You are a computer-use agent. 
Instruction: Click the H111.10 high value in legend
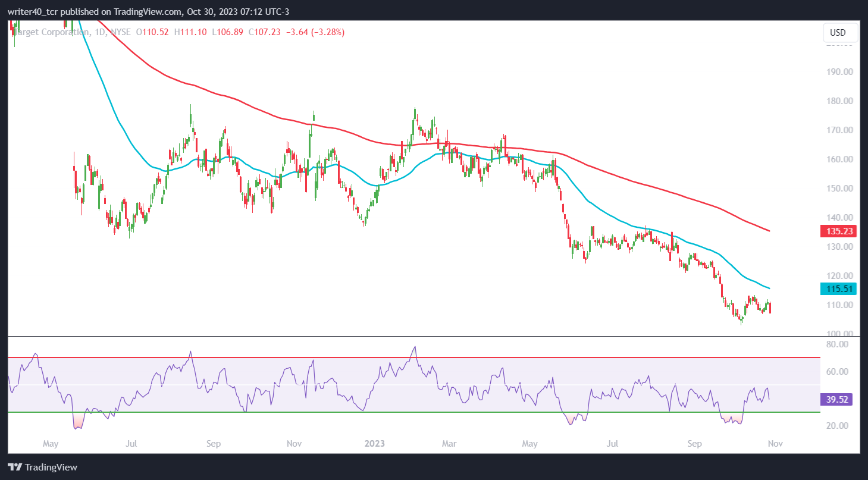coord(190,32)
